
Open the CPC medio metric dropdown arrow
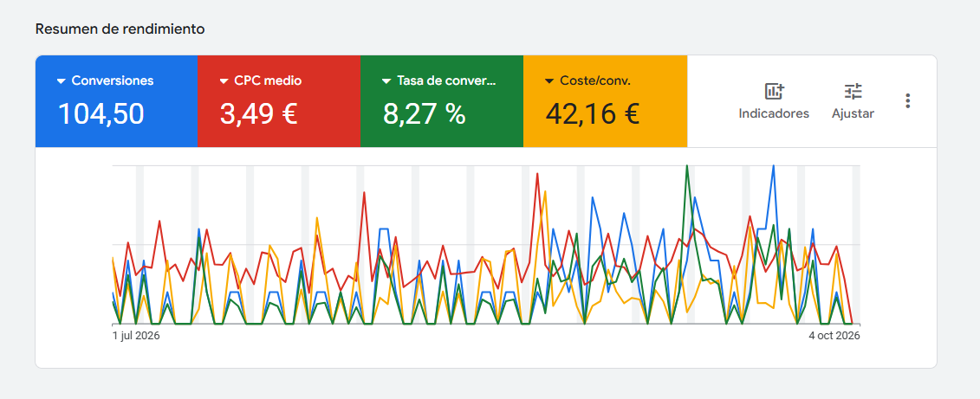(224, 81)
